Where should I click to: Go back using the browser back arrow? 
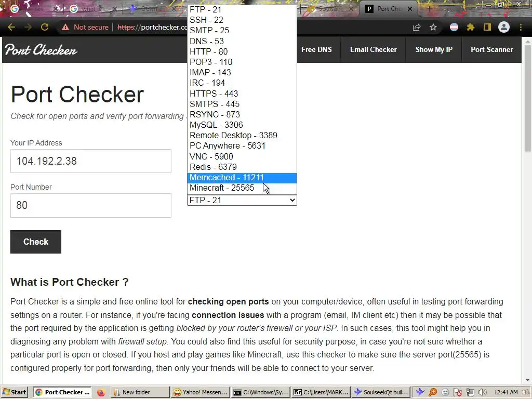tap(11, 27)
